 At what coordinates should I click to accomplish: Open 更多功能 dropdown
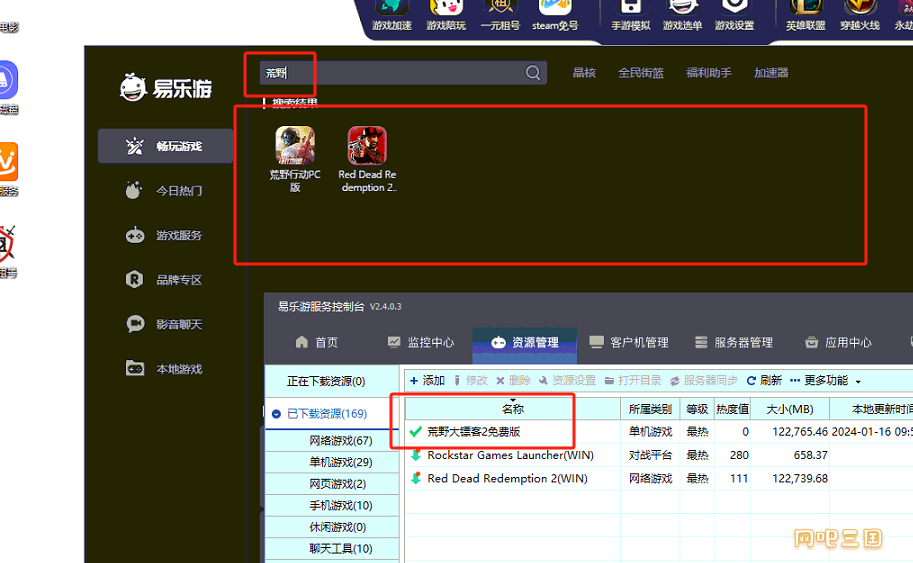[x=826, y=381]
